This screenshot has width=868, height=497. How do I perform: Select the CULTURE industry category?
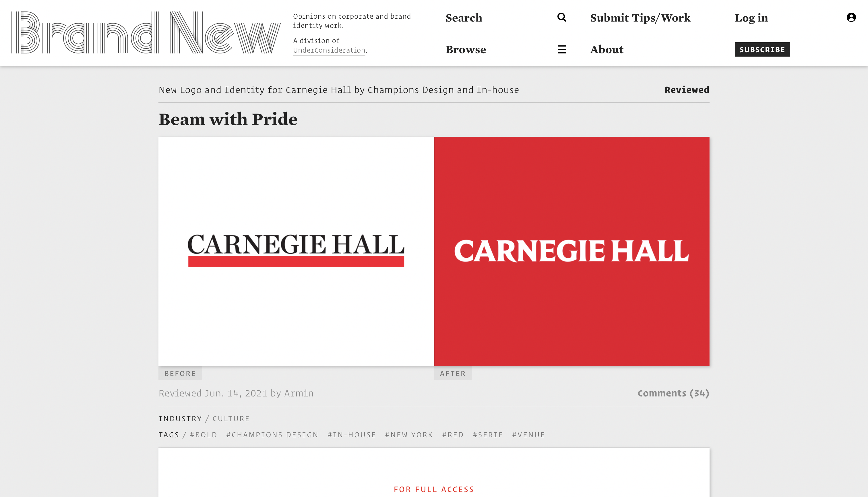coord(231,419)
